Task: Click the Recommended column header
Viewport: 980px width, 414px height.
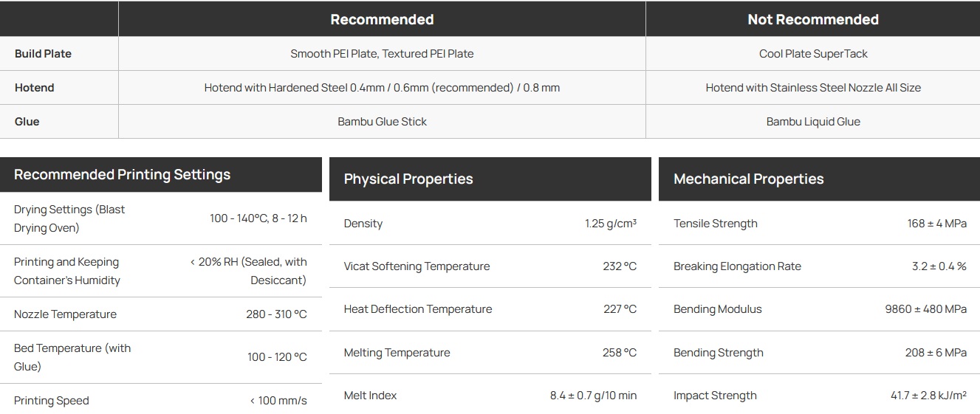Action: [x=382, y=20]
